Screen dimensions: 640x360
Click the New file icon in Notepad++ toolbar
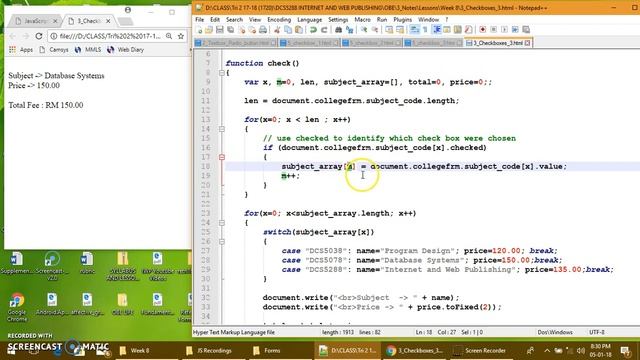tap(199, 29)
